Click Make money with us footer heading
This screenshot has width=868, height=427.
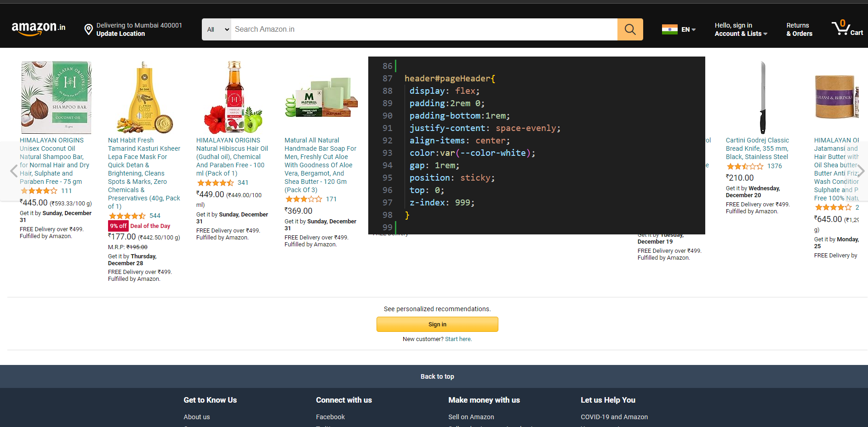pyautogui.click(x=484, y=400)
